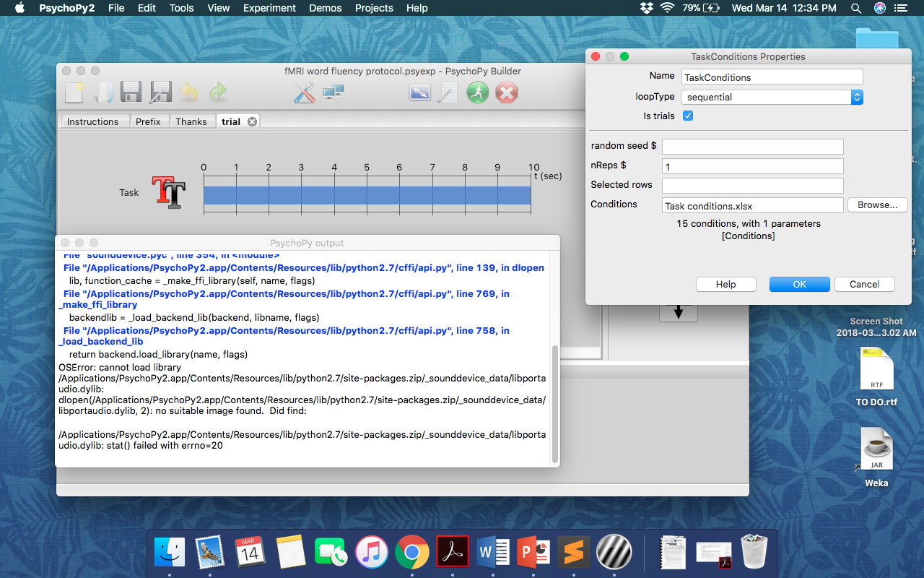Click the nReps input field
This screenshot has height=578, width=924.
point(753,166)
